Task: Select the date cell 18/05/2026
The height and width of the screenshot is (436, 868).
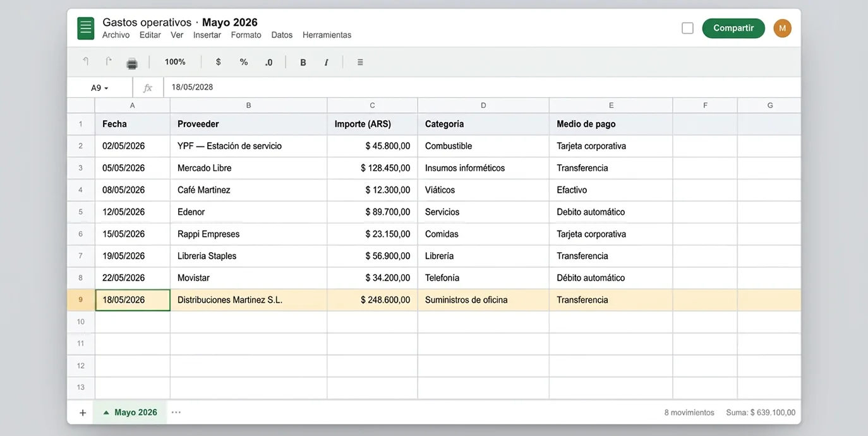Action: pyautogui.click(x=133, y=300)
